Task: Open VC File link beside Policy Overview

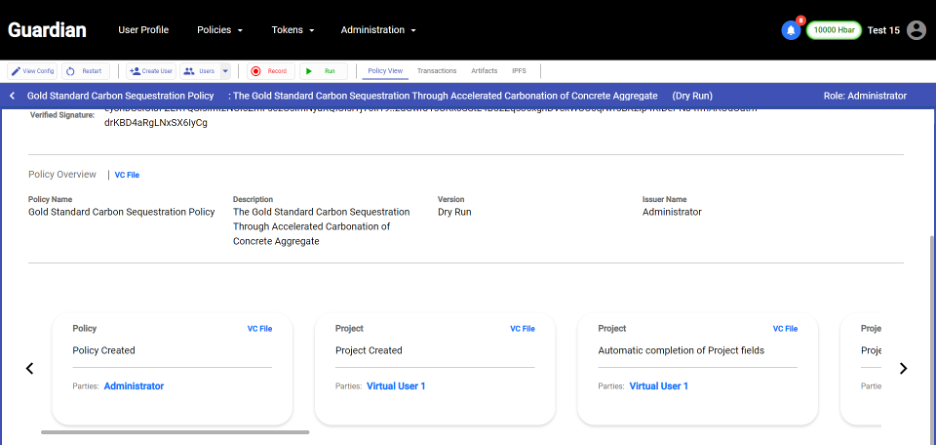Action: pos(127,175)
